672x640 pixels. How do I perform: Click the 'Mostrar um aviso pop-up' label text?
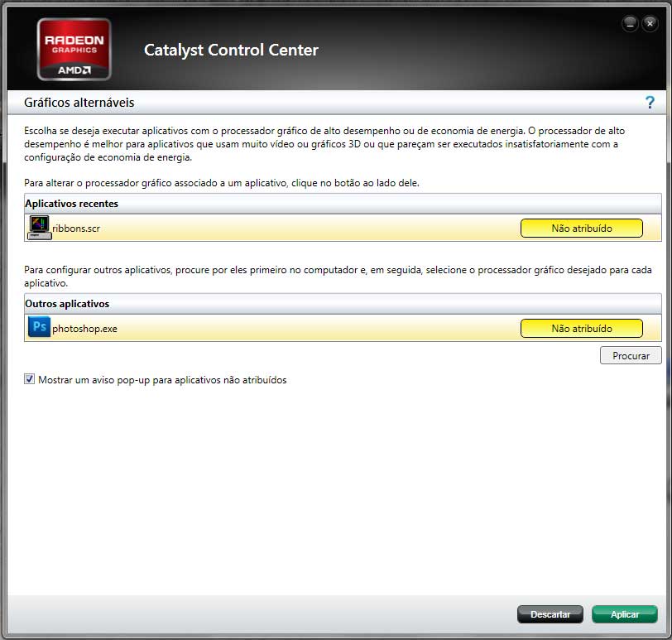click(162, 380)
